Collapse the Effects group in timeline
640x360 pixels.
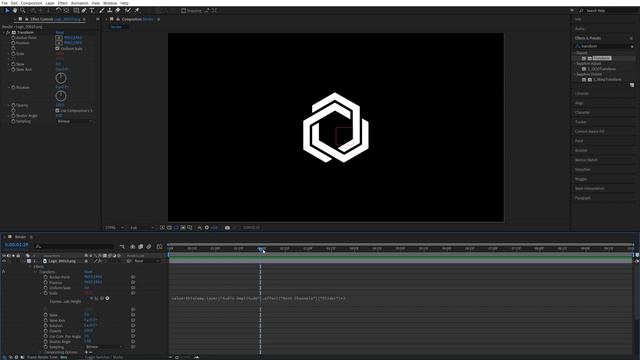31,267
